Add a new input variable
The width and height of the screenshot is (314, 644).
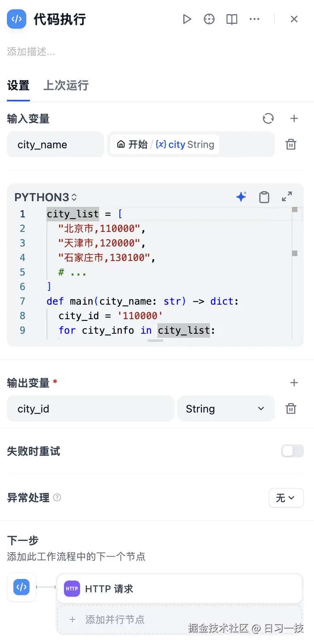coord(294,118)
